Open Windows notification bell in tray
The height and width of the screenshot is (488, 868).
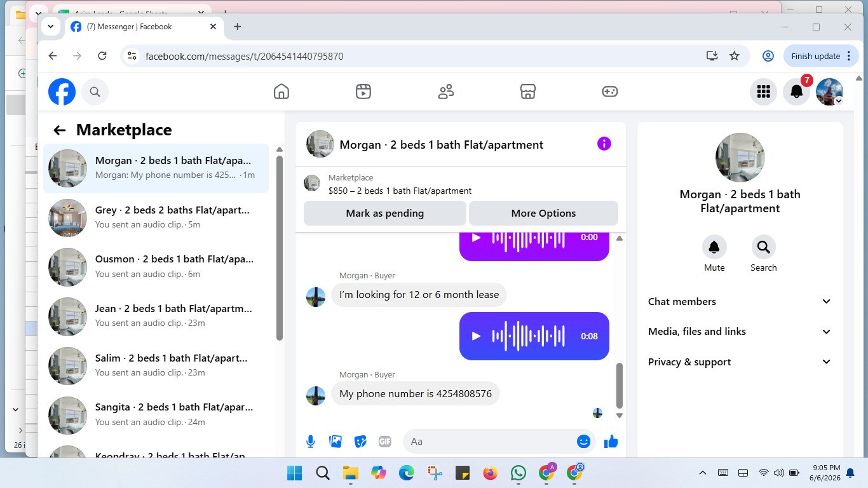pyautogui.click(x=851, y=473)
